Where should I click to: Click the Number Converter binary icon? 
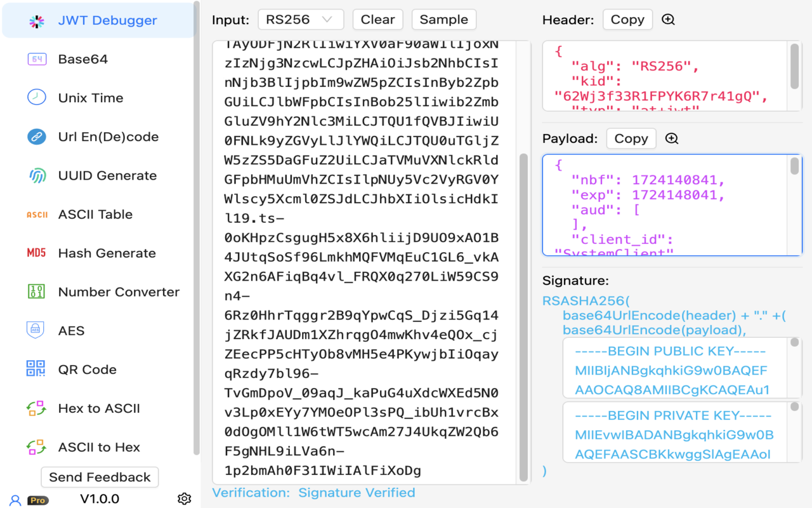coord(37,292)
